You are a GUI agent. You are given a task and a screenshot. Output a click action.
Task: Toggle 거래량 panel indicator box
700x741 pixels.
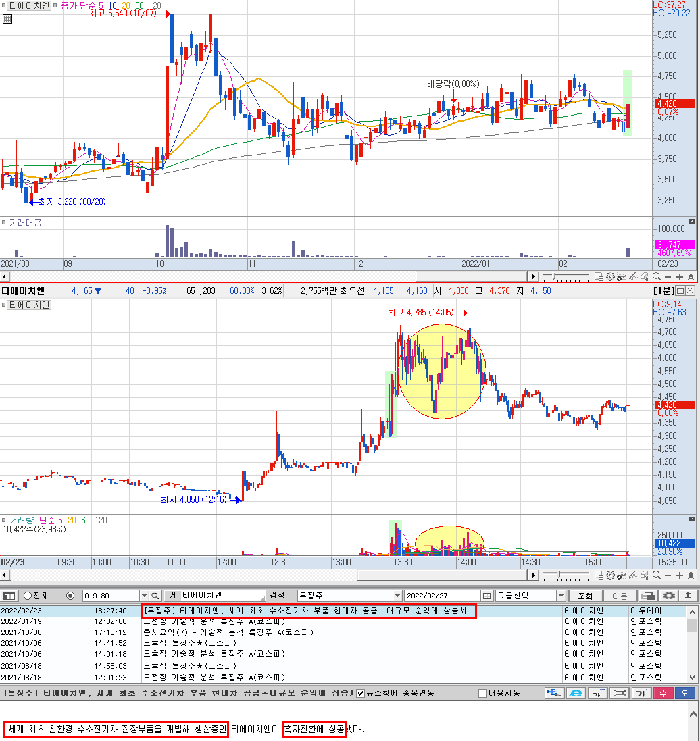(x=4, y=520)
